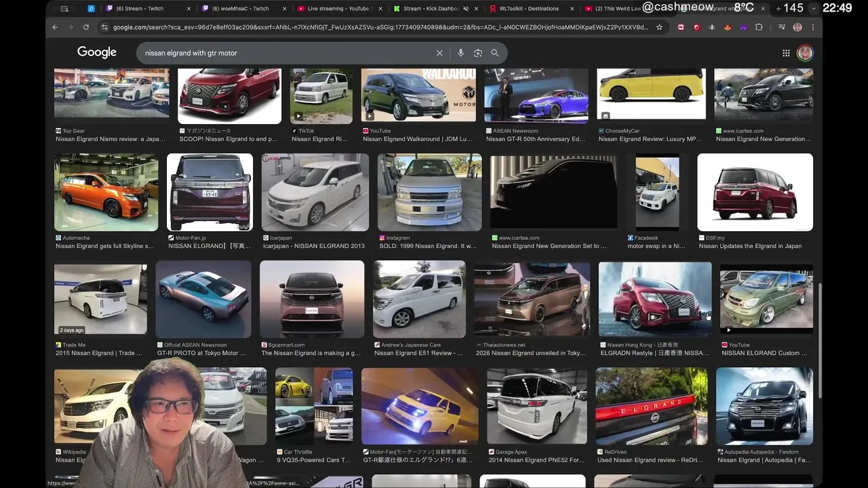Go back with the browser back arrow
868x488 pixels.
pyautogui.click(x=55, y=27)
